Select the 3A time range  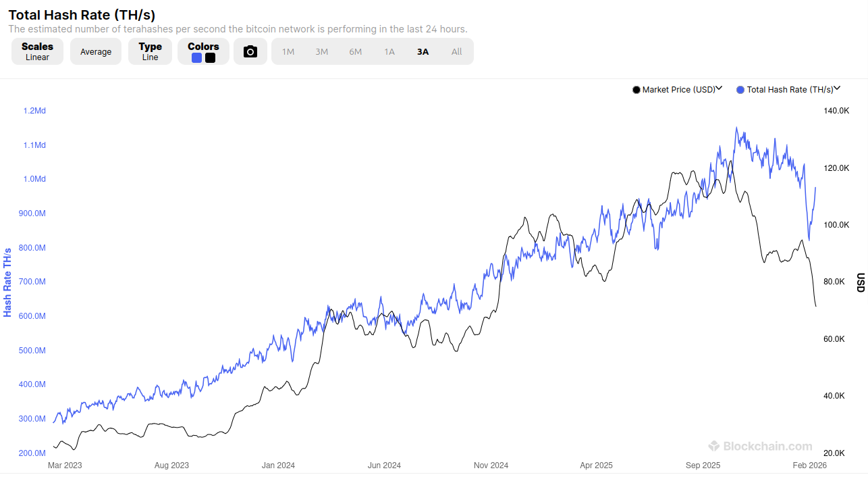(x=423, y=52)
